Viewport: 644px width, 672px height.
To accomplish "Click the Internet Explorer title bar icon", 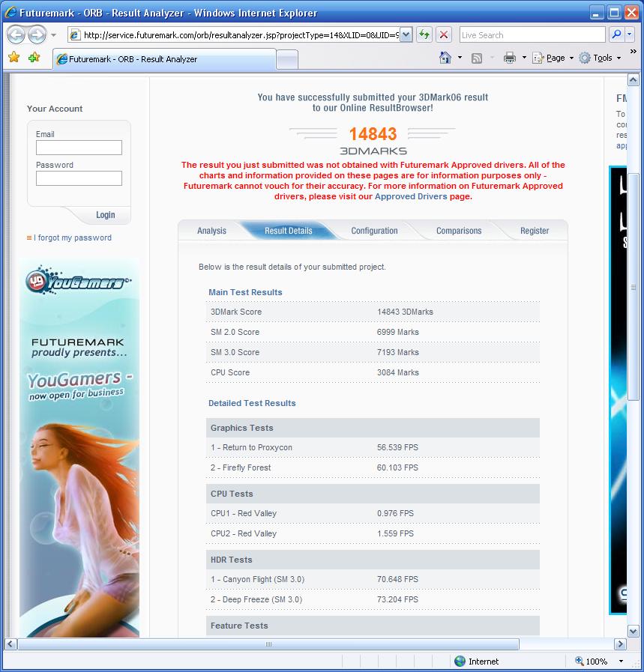I will pos(10,13).
